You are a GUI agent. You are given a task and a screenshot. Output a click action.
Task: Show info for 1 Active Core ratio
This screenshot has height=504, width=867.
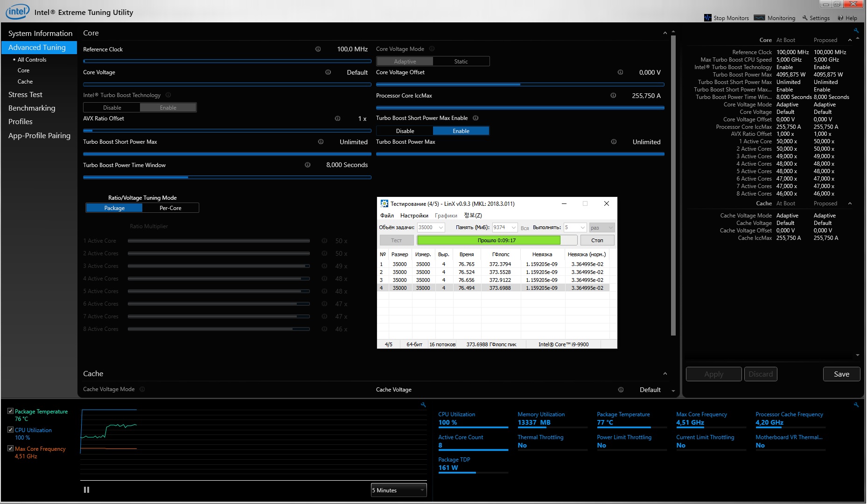coord(324,241)
